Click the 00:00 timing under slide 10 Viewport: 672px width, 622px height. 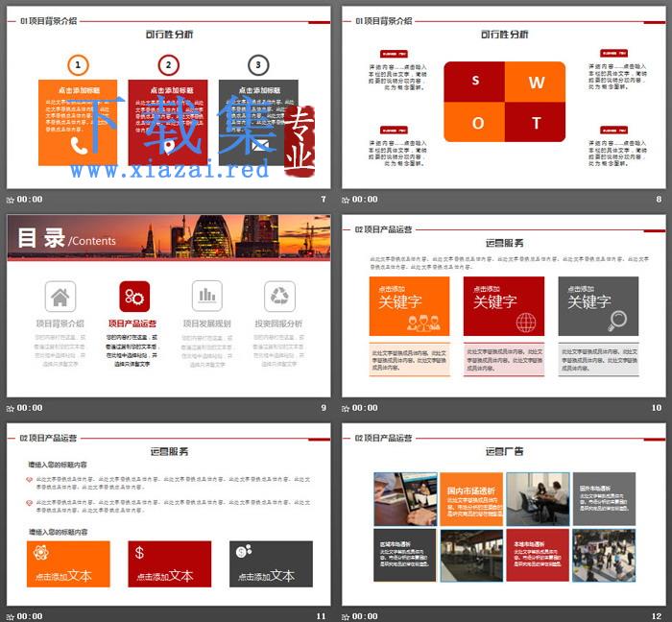[365, 408]
